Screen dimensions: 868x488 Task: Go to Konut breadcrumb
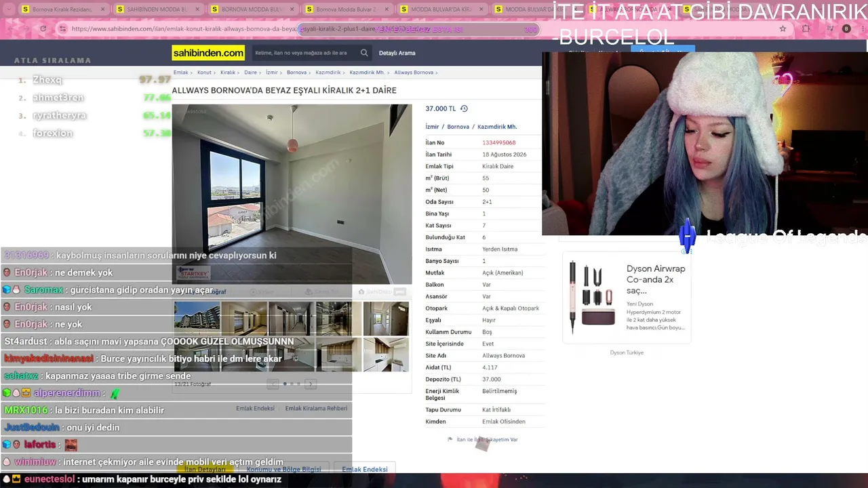204,73
